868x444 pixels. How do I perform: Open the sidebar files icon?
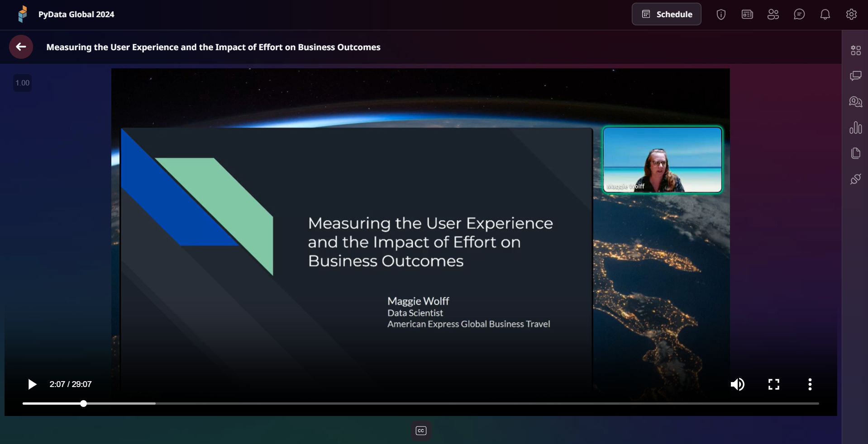click(x=855, y=153)
